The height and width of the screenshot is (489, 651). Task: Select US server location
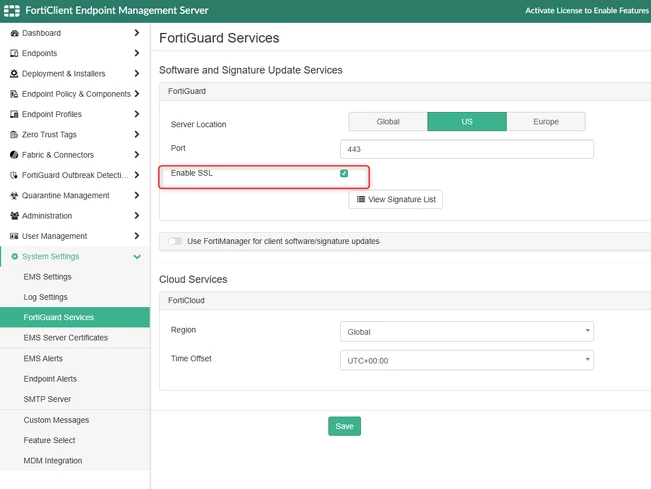click(467, 122)
